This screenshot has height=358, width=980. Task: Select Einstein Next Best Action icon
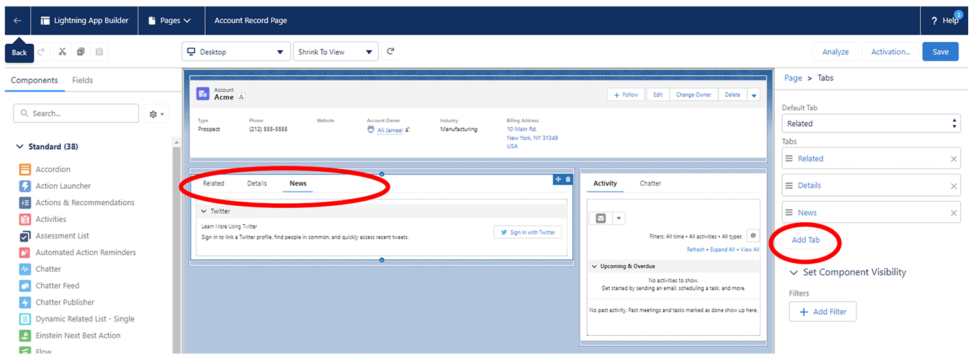[x=25, y=336]
